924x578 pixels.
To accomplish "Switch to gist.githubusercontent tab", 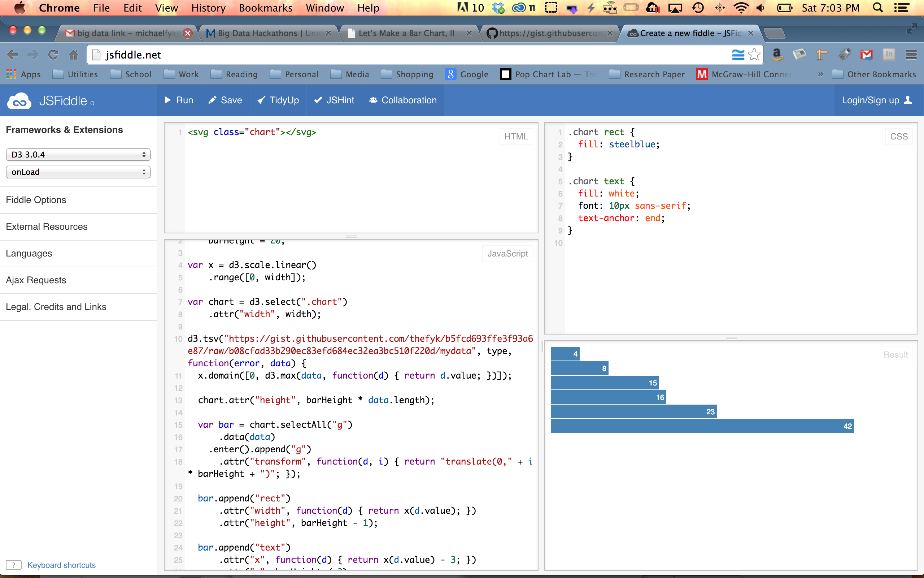I will 550,33.
